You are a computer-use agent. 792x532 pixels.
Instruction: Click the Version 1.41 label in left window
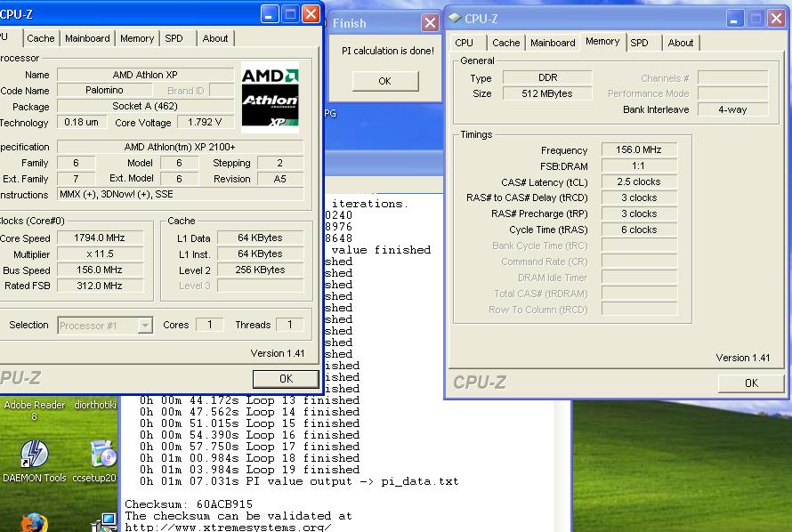pos(278,353)
